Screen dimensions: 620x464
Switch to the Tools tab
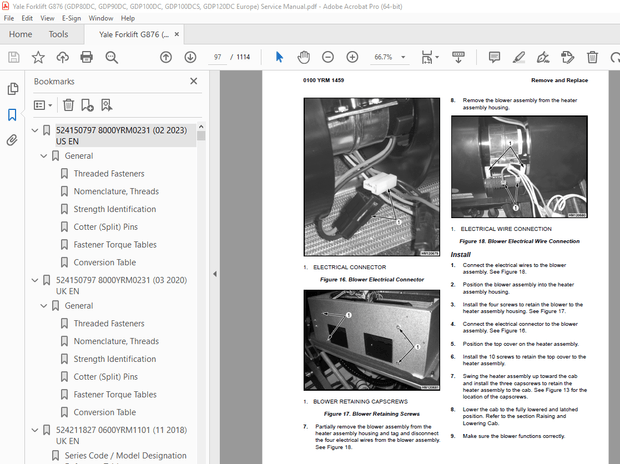point(59,34)
